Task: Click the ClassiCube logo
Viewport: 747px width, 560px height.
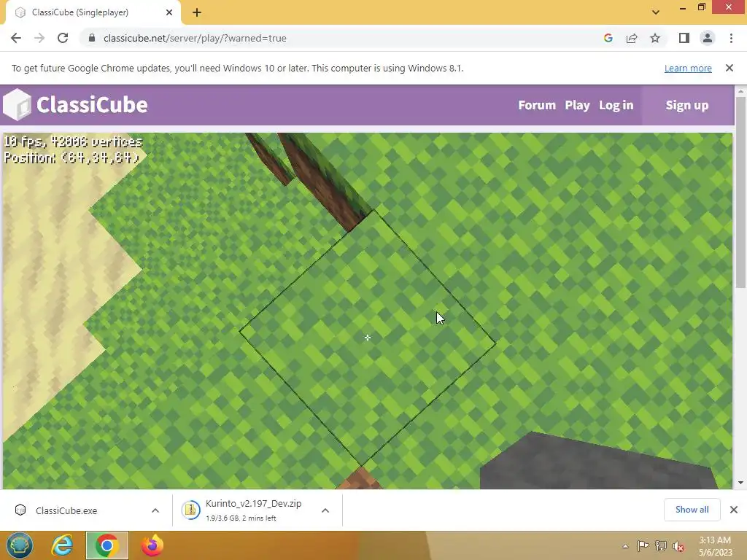Action: [75, 105]
